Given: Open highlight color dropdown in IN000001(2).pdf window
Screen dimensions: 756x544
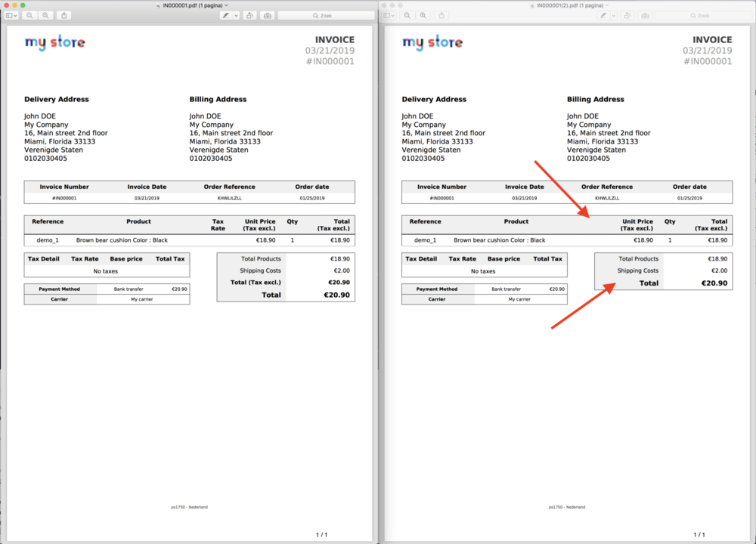Looking at the screenshot, I should (613, 15).
